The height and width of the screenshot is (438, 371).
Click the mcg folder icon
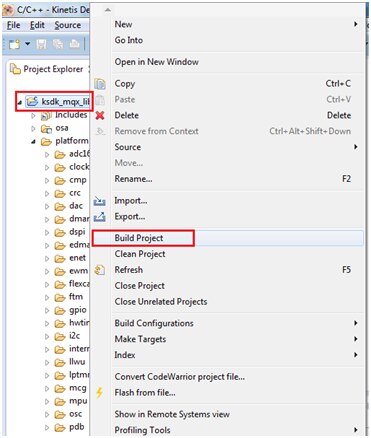(60, 389)
